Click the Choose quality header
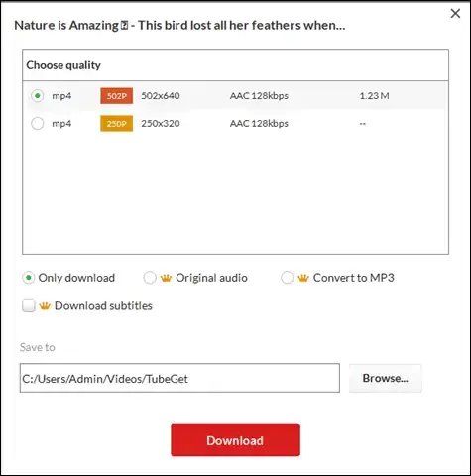Viewport: 471px width, 476px height. [63, 65]
